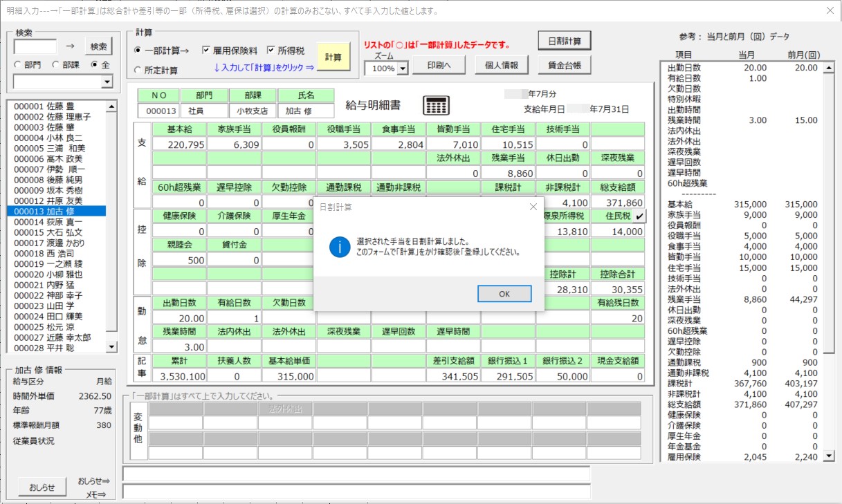Click the checkmark icon next to 住民税
Screen dimensions: 842x504
pyautogui.click(x=640, y=216)
